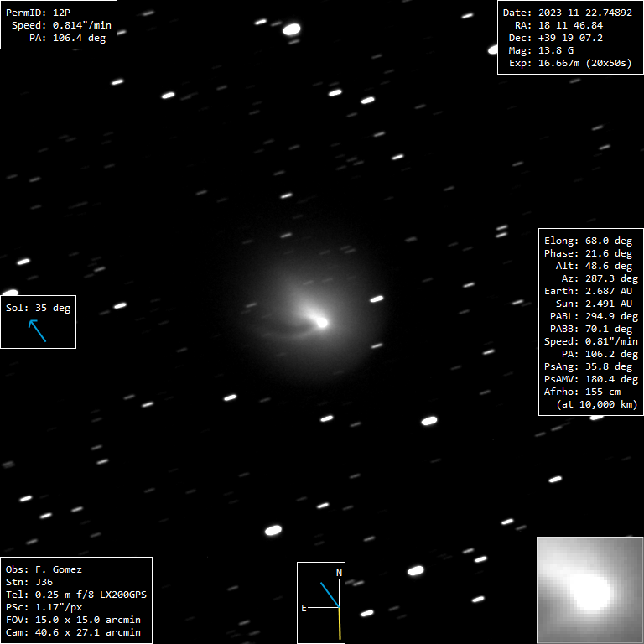Viewport: 644px width, 644px height.
Task: Click the "Stn: J36" line
Action: coord(29,582)
